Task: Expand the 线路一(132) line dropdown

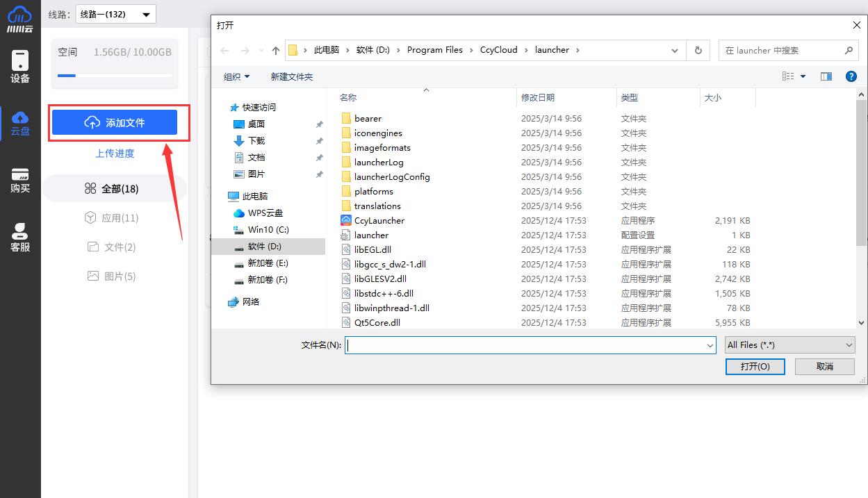Action: [x=116, y=14]
